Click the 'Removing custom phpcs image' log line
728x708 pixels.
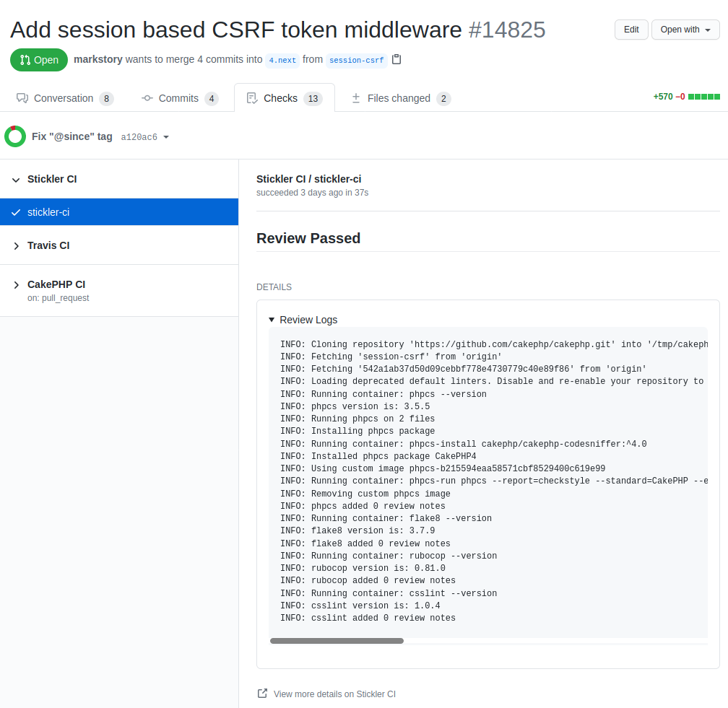click(365, 494)
